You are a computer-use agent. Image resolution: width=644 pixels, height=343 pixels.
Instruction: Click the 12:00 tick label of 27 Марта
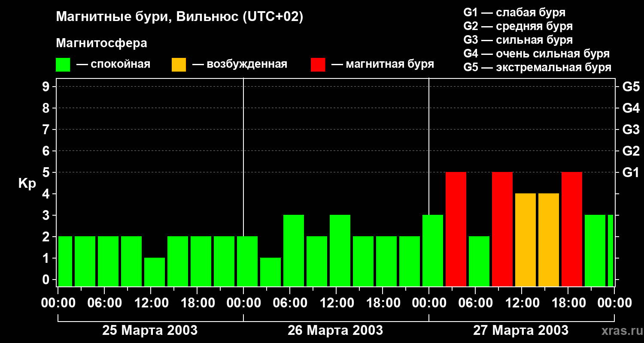(x=522, y=303)
